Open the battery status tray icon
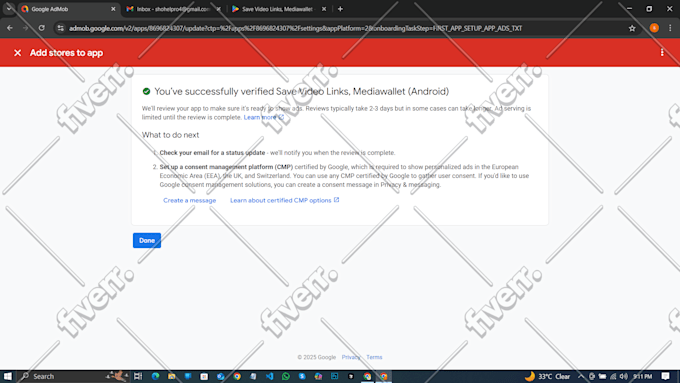680x383 pixels. point(602,376)
